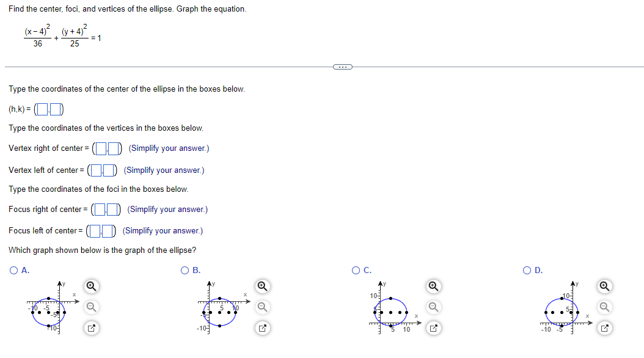
Task: Expand the question divider ellipsis control
Action: click(342, 66)
